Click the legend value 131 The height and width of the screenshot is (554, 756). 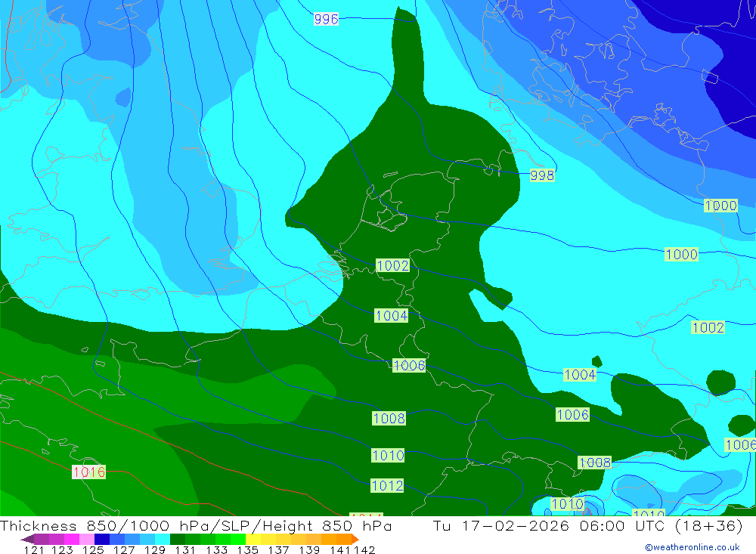(185, 549)
